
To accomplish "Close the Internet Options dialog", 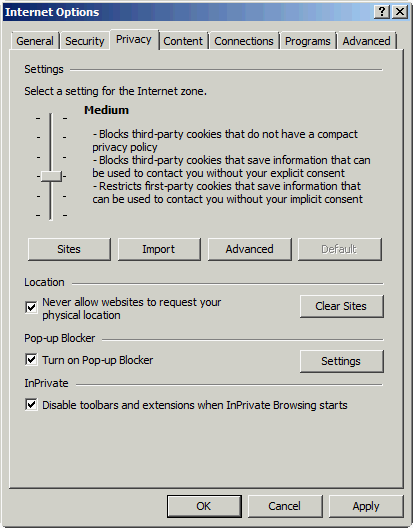I will coord(400,12).
